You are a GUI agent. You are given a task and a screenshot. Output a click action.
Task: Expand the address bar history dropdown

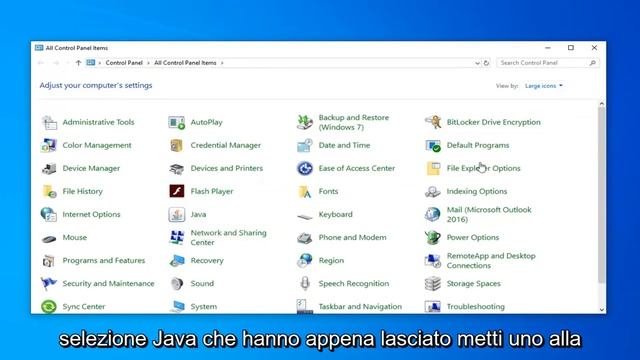[477, 63]
